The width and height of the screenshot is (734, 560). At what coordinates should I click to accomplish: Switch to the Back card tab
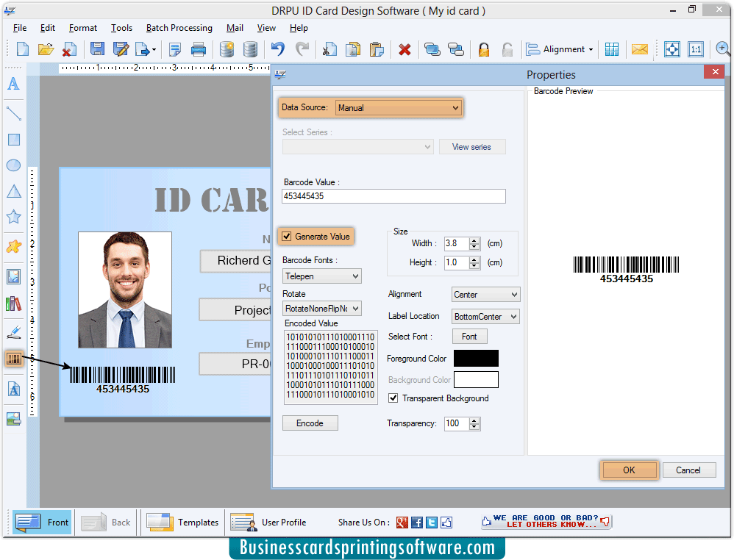pyautogui.click(x=106, y=522)
